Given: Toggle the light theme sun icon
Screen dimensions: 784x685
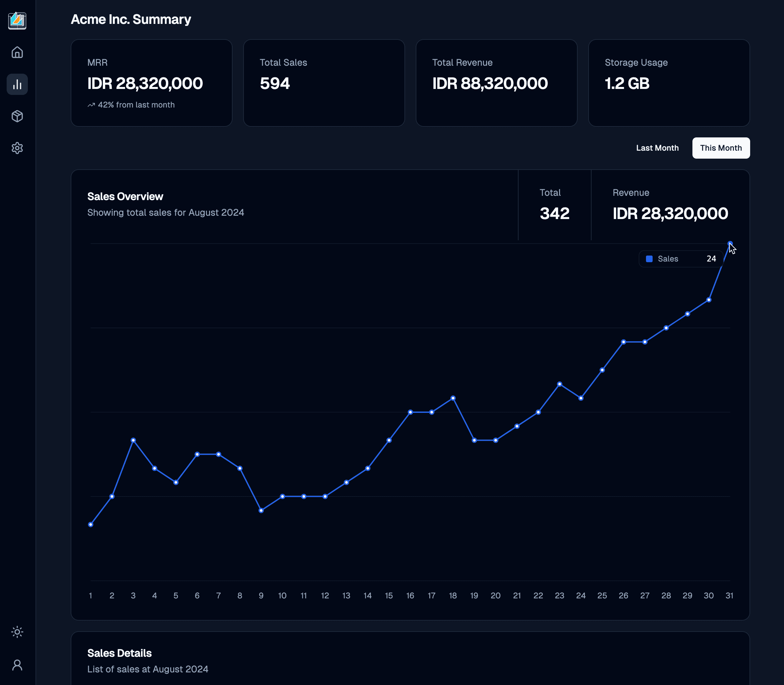Looking at the screenshot, I should [x=17, y=632].
